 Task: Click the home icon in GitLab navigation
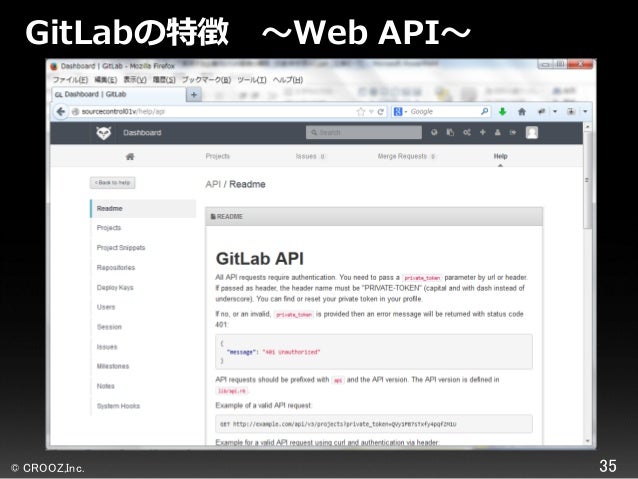(x=130, y=157)
